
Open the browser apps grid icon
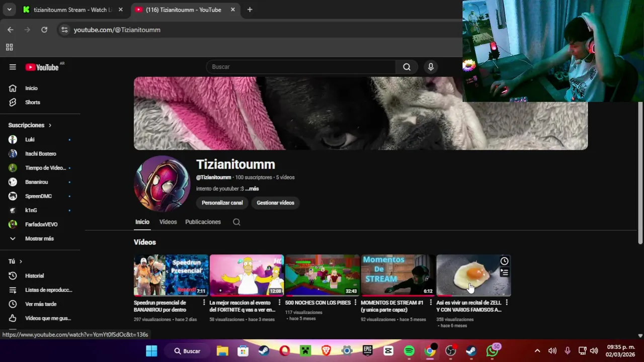click(x=9, y=47)
